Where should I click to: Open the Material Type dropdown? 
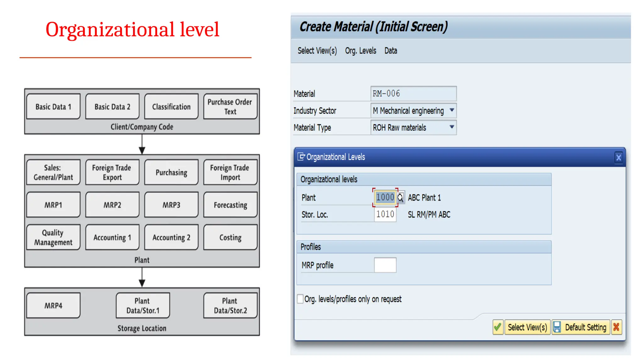click(452, 127)
